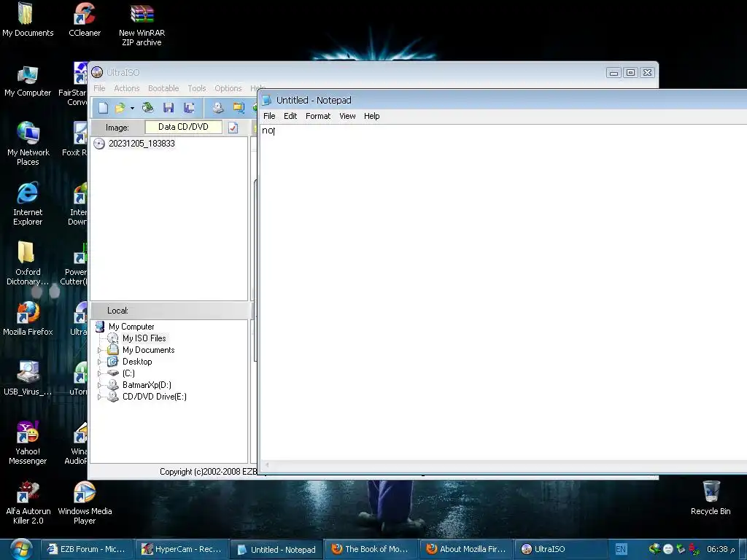Click the My Network Places desktop icon
Image resolution: width=747 pixels, height=560 pixels.
coord(28,144)
